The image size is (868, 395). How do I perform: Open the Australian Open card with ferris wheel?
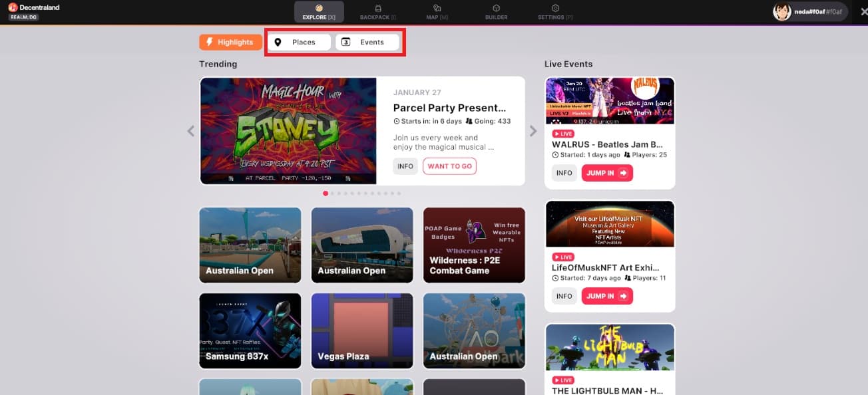click(x=474, y=331)
